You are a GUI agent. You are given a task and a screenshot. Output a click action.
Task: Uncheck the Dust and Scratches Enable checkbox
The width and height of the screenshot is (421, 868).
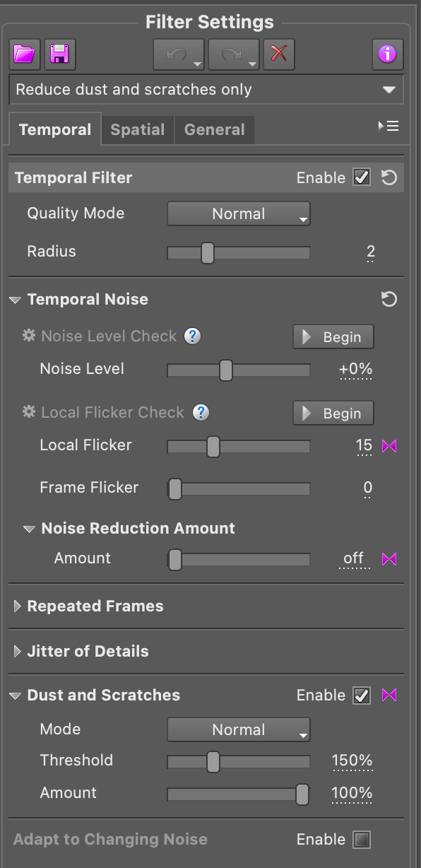tap(362, 696)
